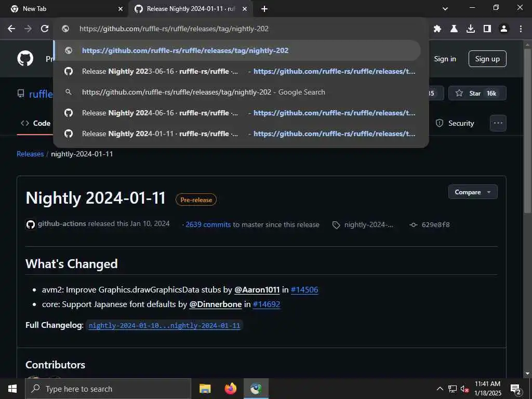Open the Chrome three-dot menu
The image size is (532, 399).
coord(521,29)
